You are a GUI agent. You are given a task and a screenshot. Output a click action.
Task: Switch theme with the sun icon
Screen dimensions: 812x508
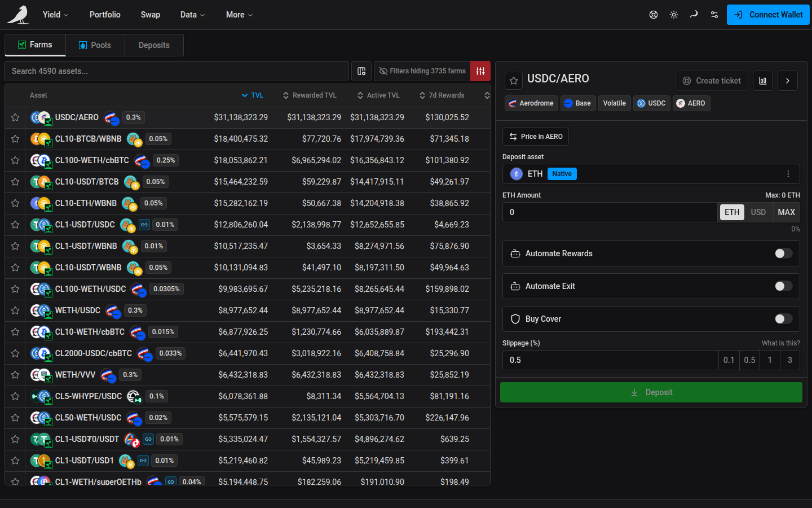674,15
